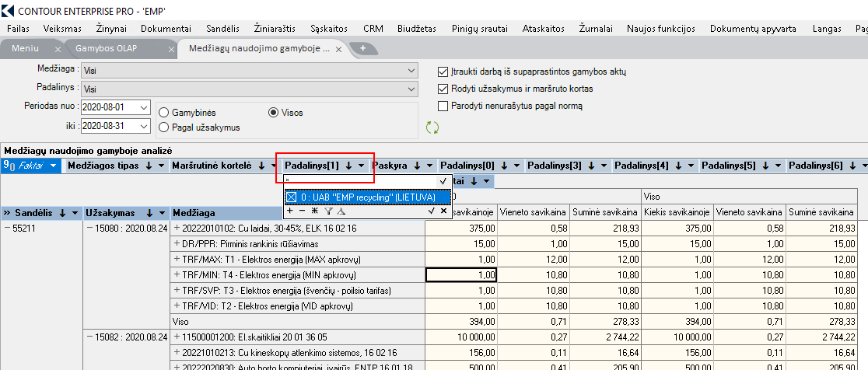868x370 pixels.
Task: Close the Gamybos OLAP tab
Action: click(172, 48)
